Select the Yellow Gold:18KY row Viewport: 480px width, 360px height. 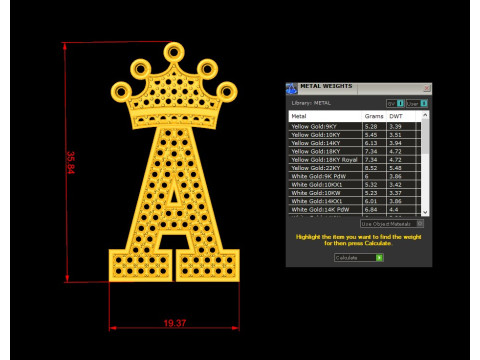355,151
